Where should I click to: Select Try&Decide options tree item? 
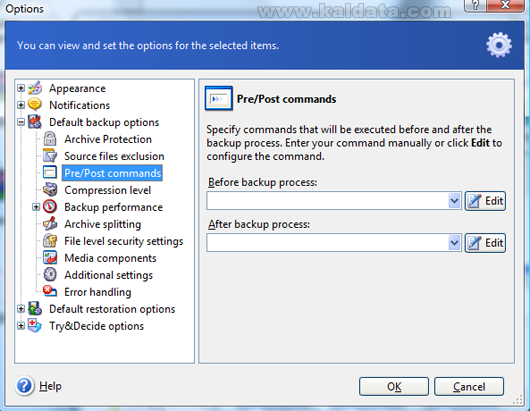pos(96,326)
